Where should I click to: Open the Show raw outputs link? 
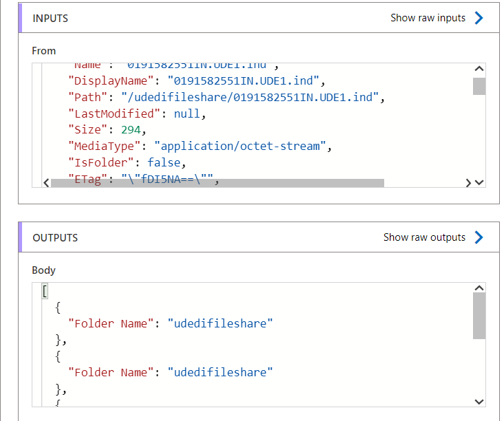coord(424,237)
